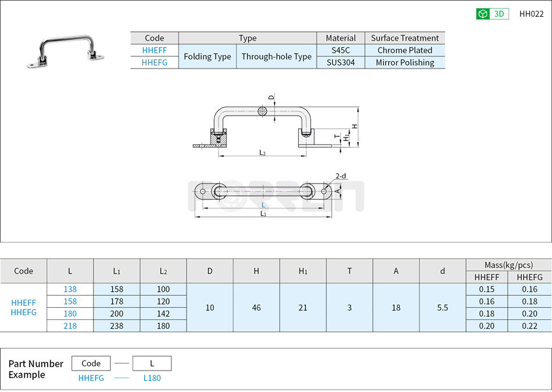Select length 138 in the table
552x392 pixels.
70,289
